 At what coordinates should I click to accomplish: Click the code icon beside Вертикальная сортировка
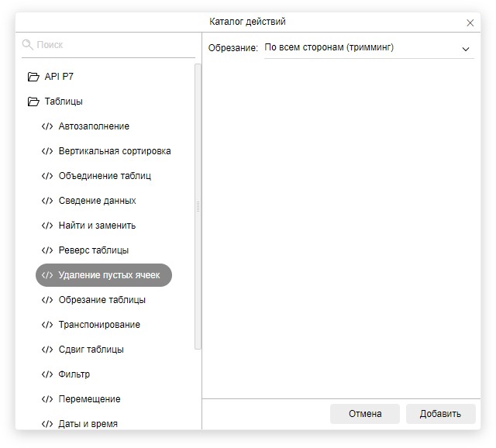coord(47,151)
